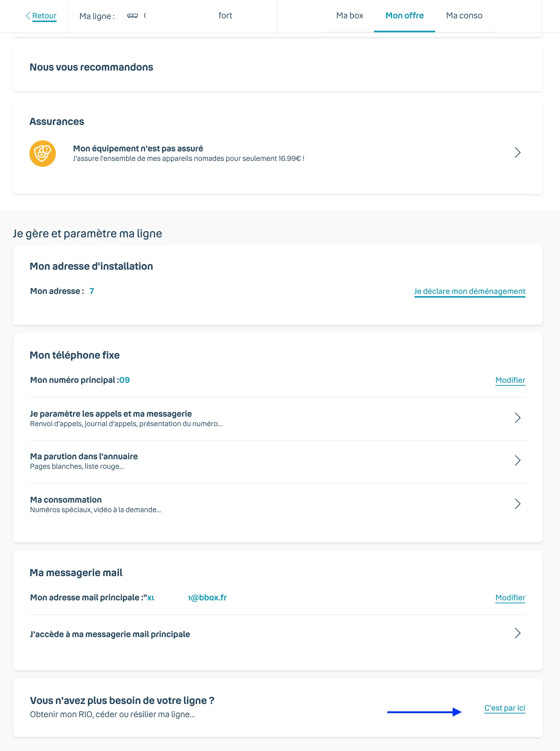Modify the main email address
Viewport: 560px width, 751px height.
point(510,598)
